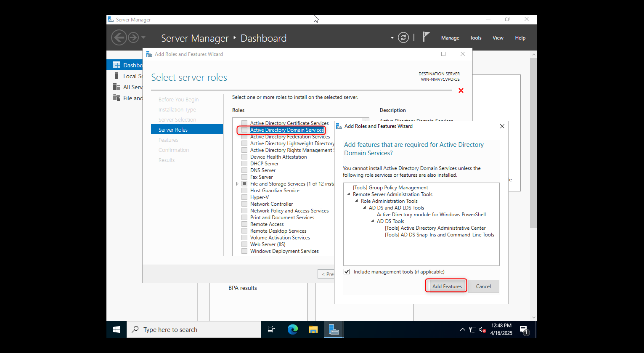This screenshot has width=644, height=353.
Task: Select [Tools] AD DS Snap-Ins and Command-Line Tools
Action: pos(440,235)
